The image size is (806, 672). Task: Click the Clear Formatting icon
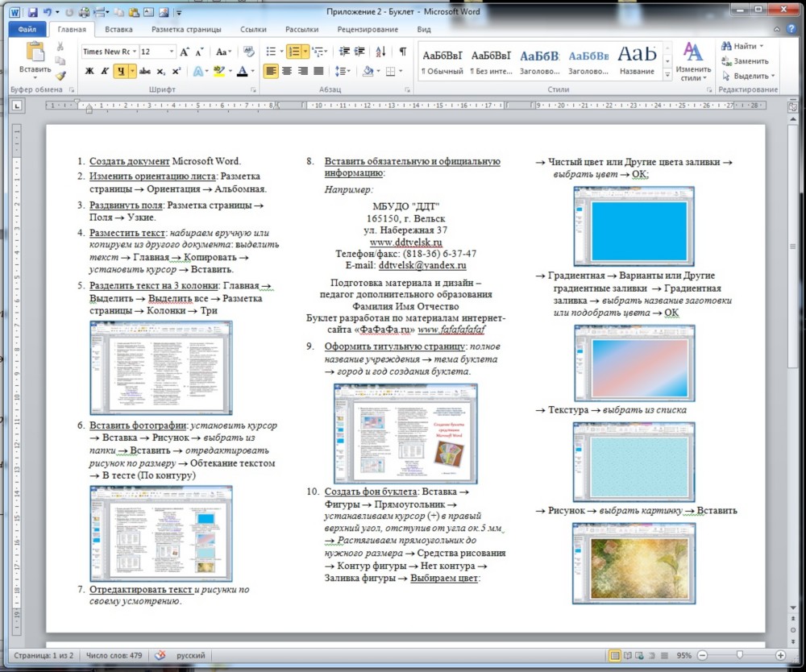pos(247,52)
